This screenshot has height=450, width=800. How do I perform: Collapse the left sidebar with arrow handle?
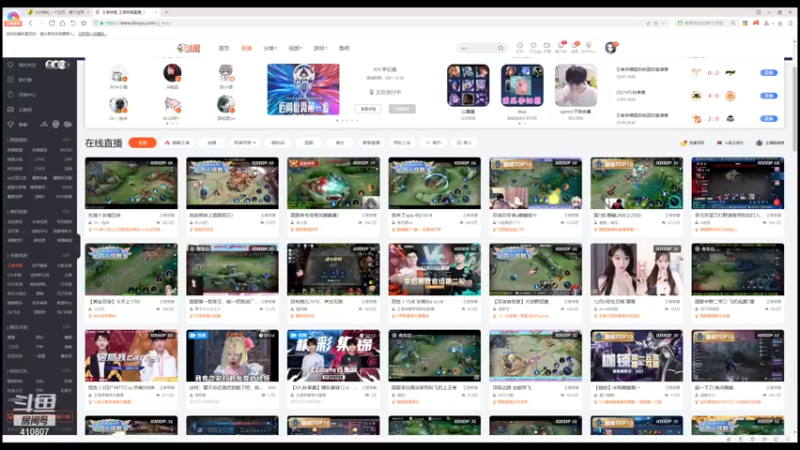[78, 247]
